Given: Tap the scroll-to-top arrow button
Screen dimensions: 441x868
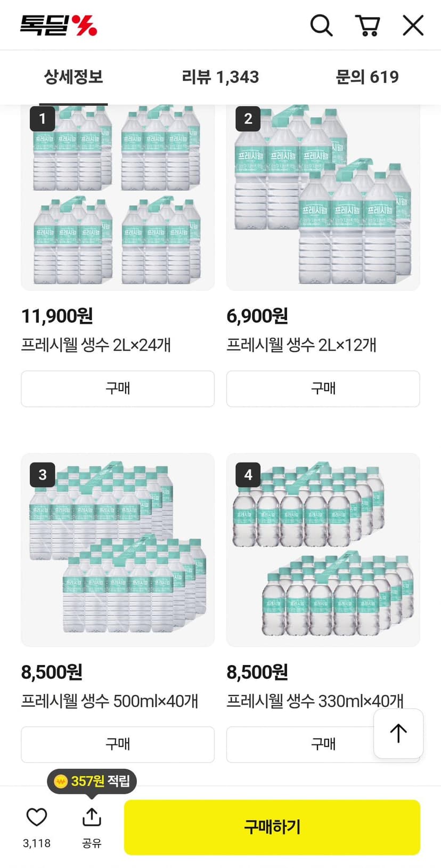Looking at the screenshot, I should pos(398,733).
